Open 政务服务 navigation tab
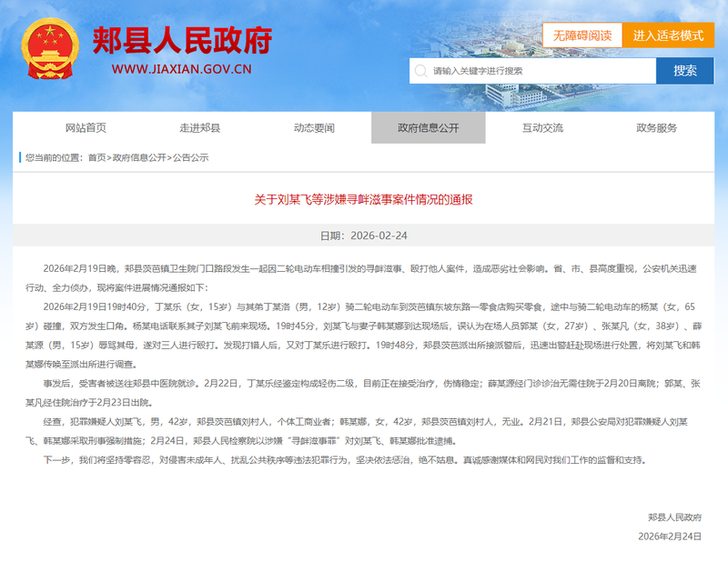Image resolution: width=728 pixels, height=562 pixels. coord(656,127)
